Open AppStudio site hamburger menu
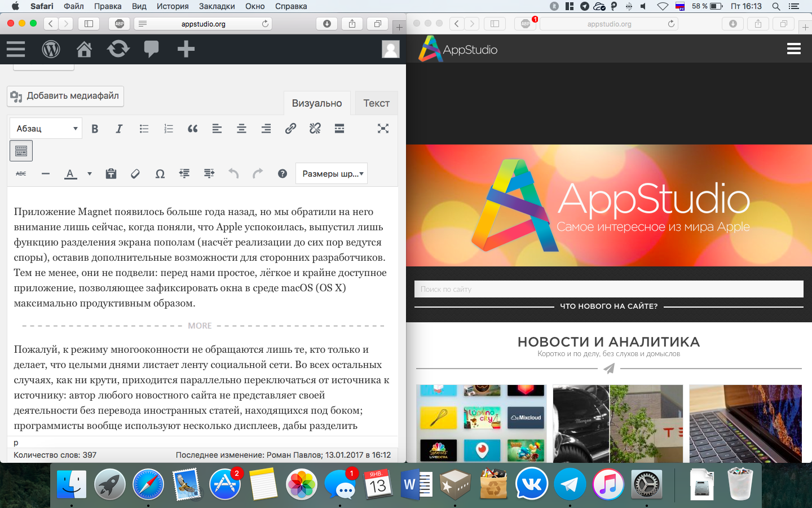Screen dimensions: 812x508 [793, 49]
